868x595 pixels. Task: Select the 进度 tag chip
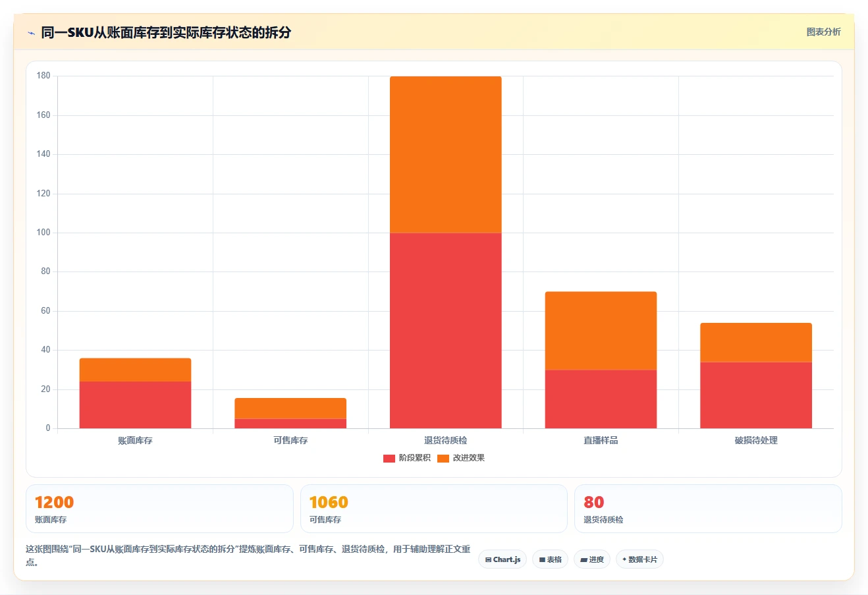592,559
